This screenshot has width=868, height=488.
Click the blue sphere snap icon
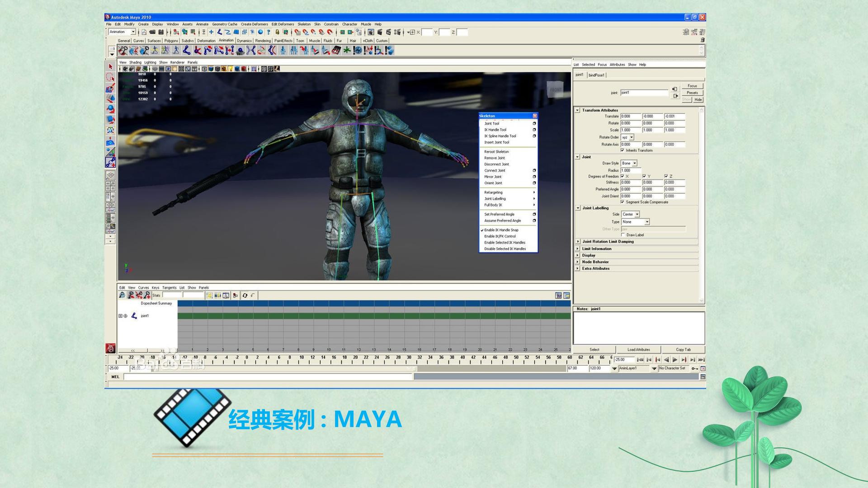[x=260, y=32]
